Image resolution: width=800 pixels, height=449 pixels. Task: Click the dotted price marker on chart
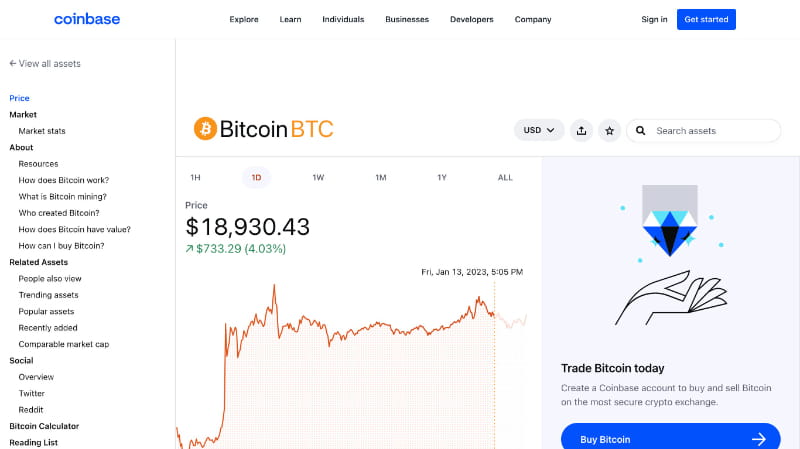[x=494, y=315]
